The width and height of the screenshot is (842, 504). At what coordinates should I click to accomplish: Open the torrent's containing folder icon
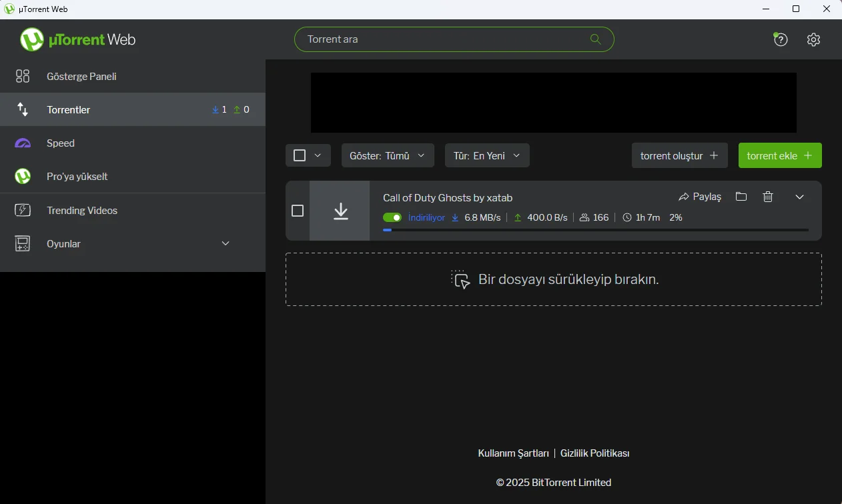(x=741, y=197)
